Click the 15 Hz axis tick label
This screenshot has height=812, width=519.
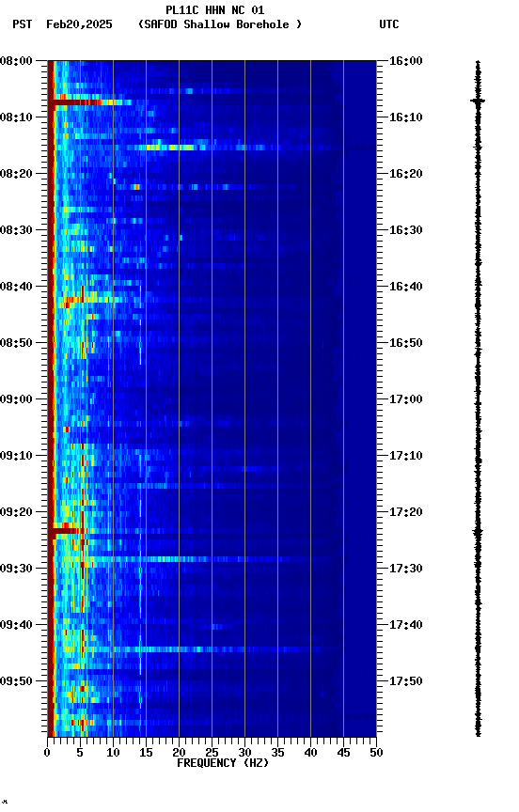[x=146, y=753]
